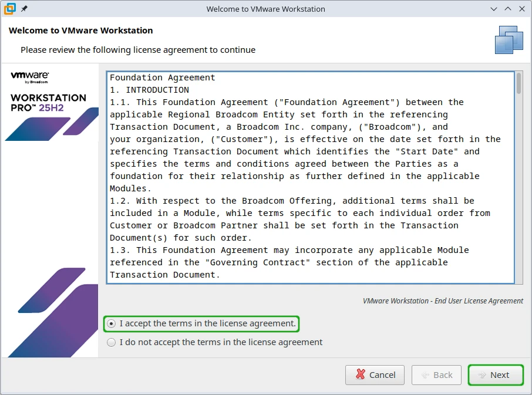The height and width of the screenshot is (395, 532).
Task: Click the vmware by Broadcom logo
Action: coord(29,77)
